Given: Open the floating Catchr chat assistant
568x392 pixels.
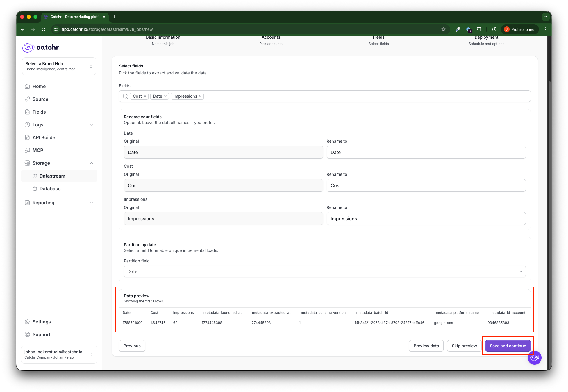Looking at the screenshot, I should [x=534, y=358].
